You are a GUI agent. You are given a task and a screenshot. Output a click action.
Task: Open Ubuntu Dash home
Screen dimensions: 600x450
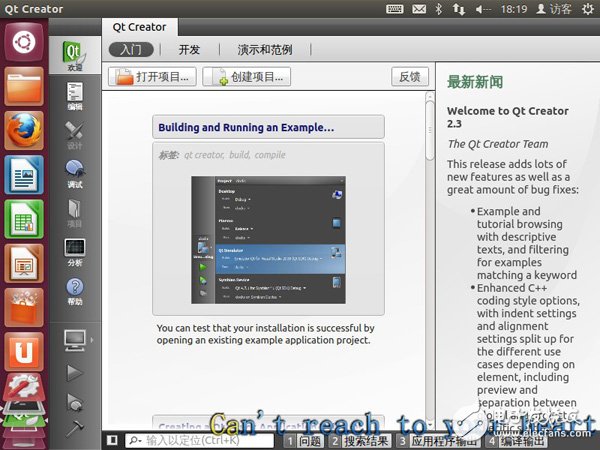[x=24, y=42]
